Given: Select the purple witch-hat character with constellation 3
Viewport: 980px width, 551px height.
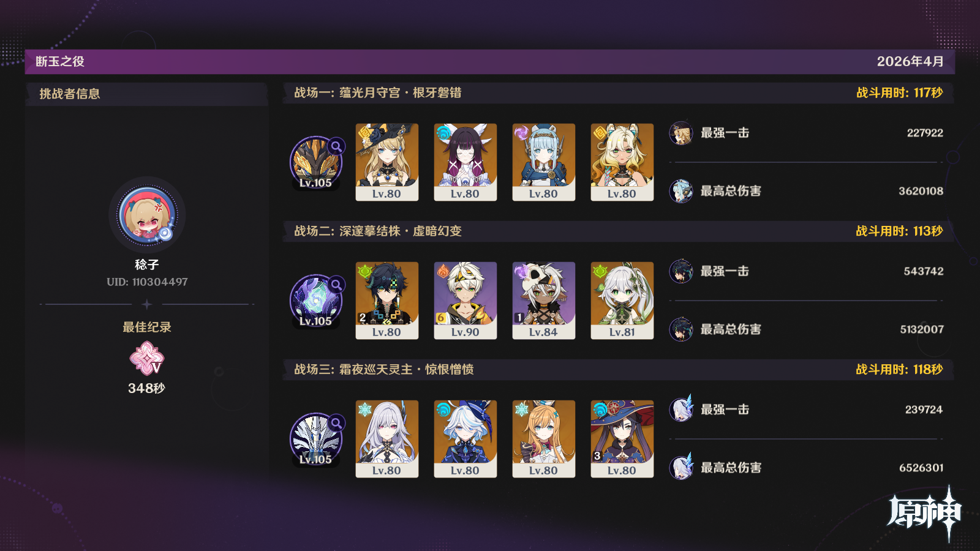Looking at the screenshot, I should pos(622,439).
